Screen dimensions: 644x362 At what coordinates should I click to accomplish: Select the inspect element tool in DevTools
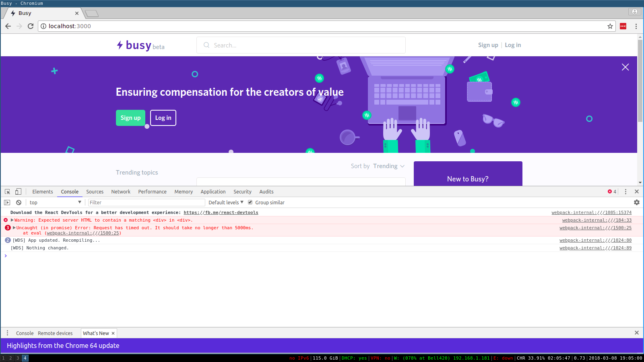(x=7, y=191)
